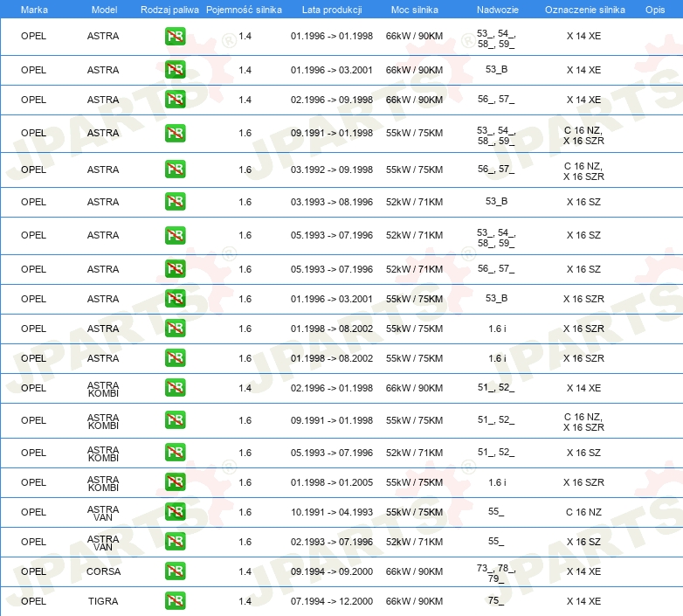The width and height of the screenshot is (683, 616).
Task: Click the Lata produkcji column header
Action: pos(332,10)
